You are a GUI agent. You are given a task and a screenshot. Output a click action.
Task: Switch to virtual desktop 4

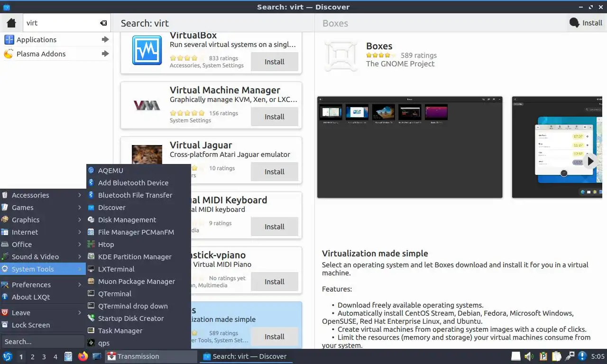(x=55, y=356)
